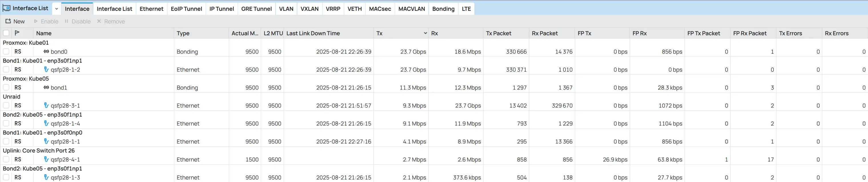Click the ethernet icon for qsfp28-1-2
Image resolution: width=868 pixels, height=182 pixels.
point(46,69)
